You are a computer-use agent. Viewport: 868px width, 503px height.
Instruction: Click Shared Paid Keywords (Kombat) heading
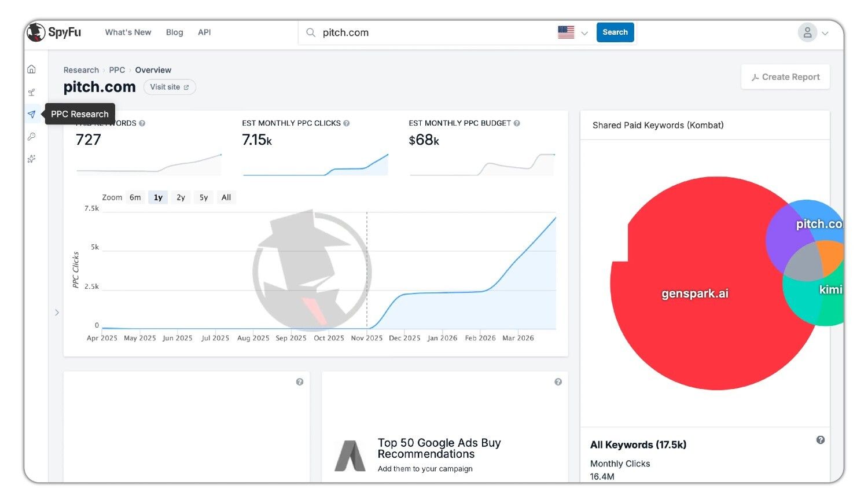[x=658, y=125]
